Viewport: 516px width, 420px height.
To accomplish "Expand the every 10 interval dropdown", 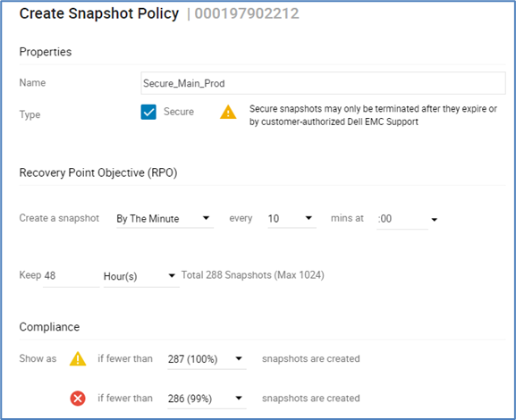I will tap(292, 219).
